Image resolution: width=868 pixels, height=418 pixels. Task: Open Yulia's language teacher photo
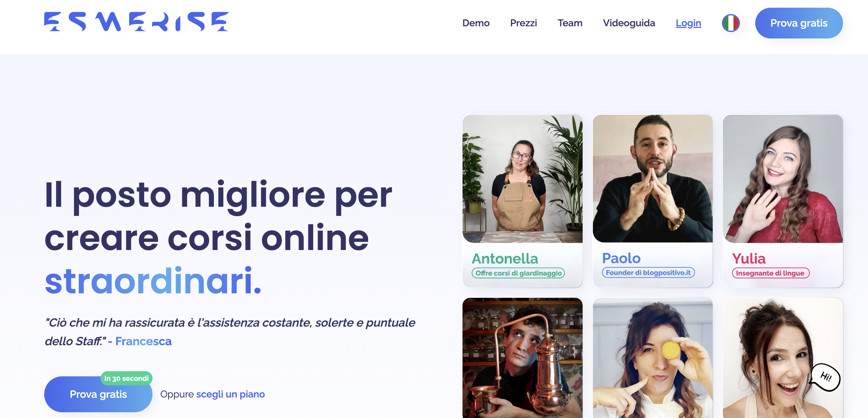click(x=783, y=179)
